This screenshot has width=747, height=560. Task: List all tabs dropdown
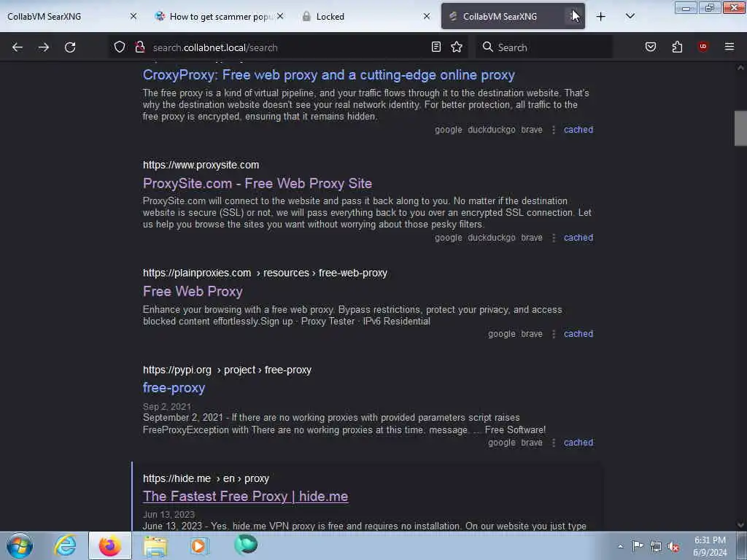tap(630, 17)
